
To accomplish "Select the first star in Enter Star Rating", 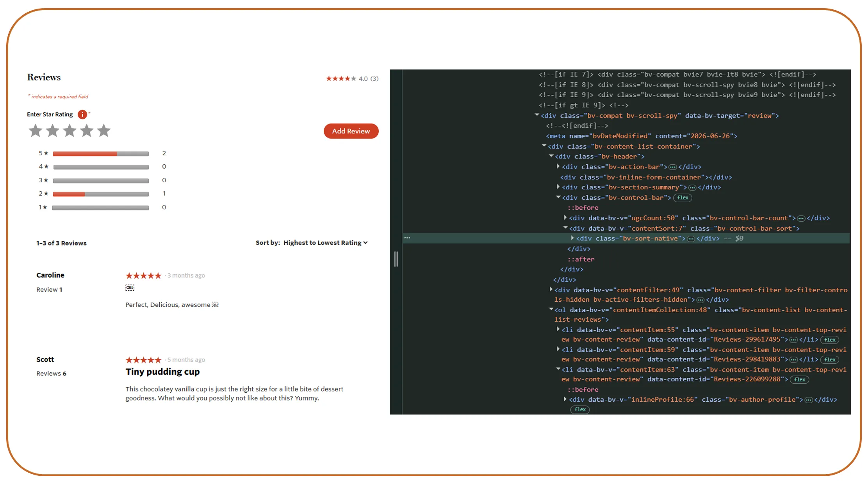I will (x=36, y=131).
